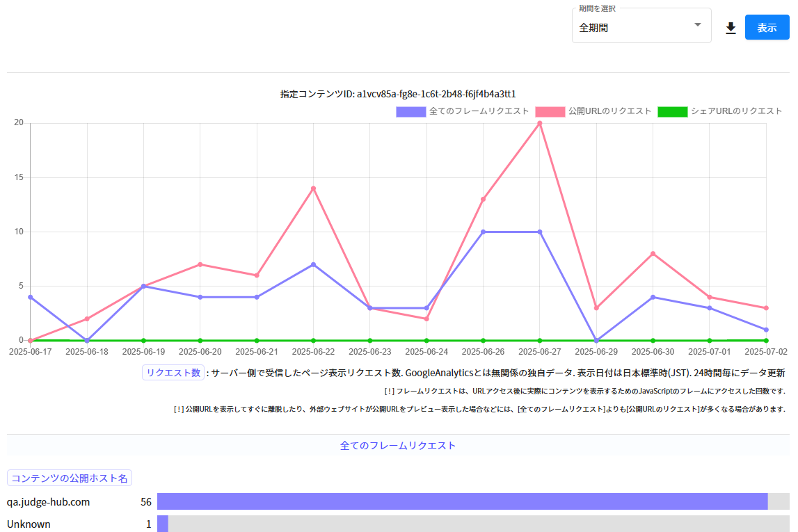Click the pink data point at 2025-06-22
This screenshot has width=798, height=532.
tap(314, 188)
